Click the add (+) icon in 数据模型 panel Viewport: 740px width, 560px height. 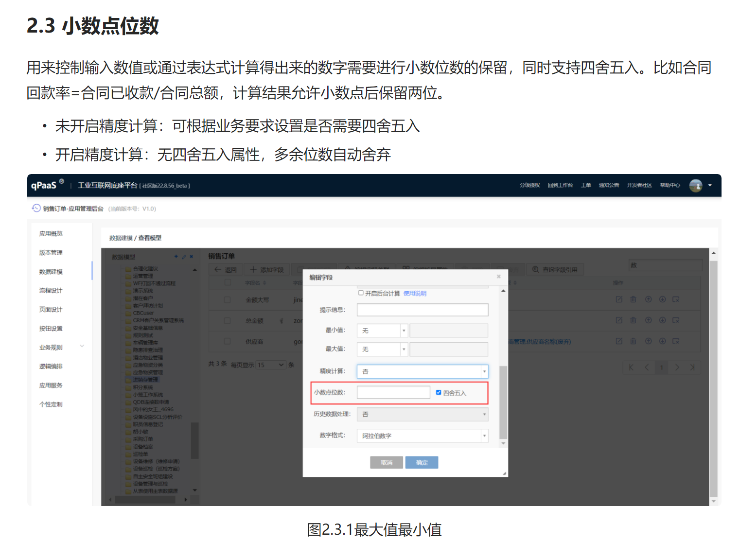pos(176,257)
